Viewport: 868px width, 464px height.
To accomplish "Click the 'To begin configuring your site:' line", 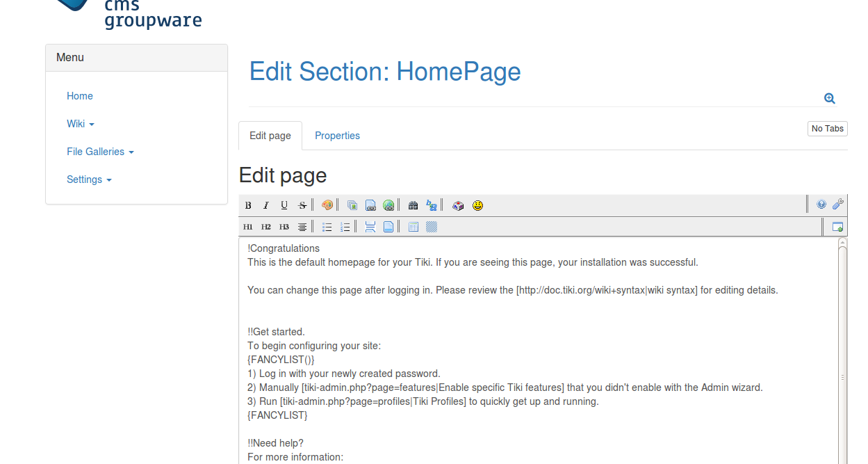I will pos(314,346).
